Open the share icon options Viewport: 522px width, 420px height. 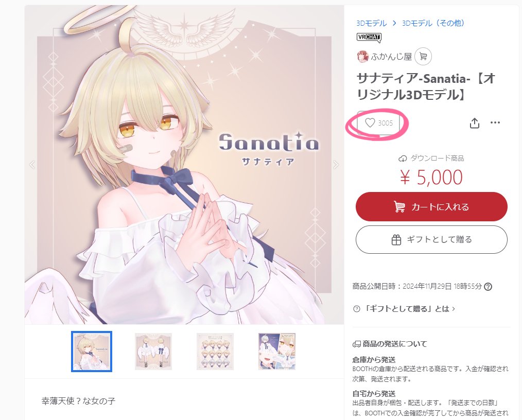tap(475, 123)
